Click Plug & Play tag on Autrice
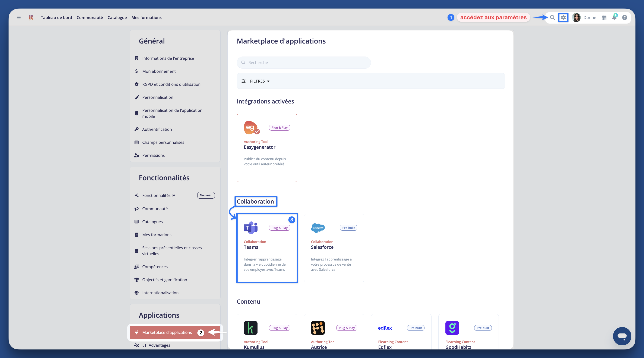 click(x=347, y=328)
